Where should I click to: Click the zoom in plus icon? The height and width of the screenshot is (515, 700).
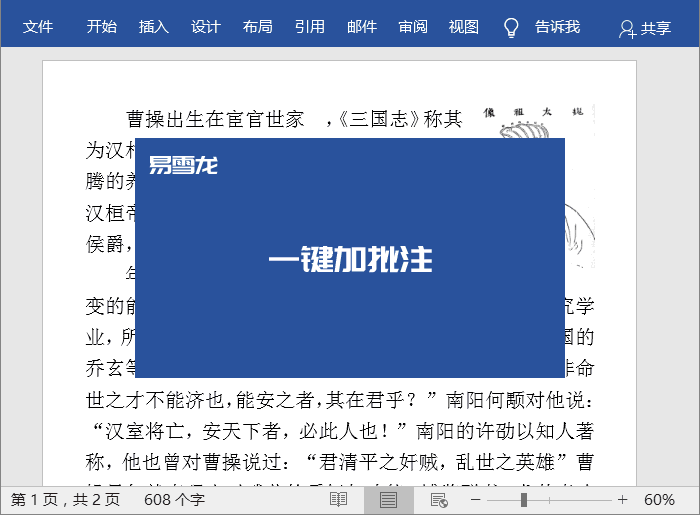click(622, 499)
